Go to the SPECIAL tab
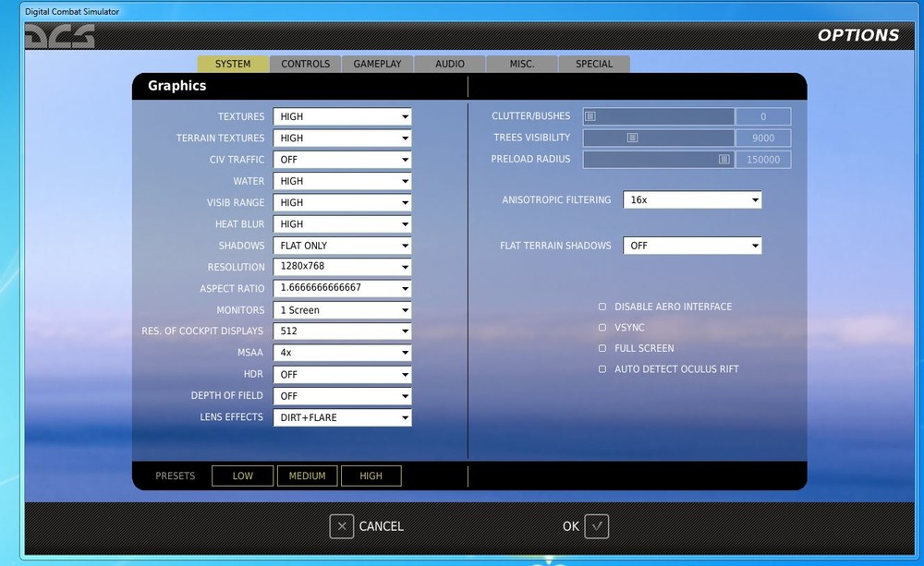 click(594, 64)
